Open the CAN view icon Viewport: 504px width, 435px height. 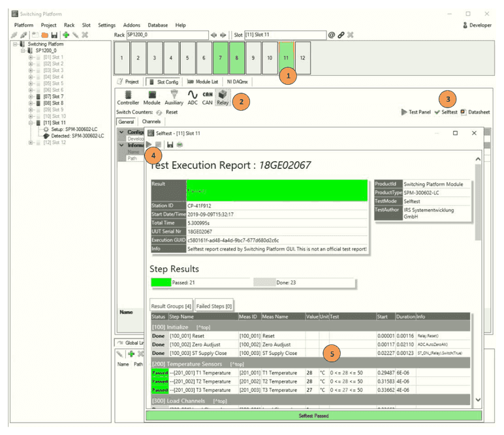point(208,98)
